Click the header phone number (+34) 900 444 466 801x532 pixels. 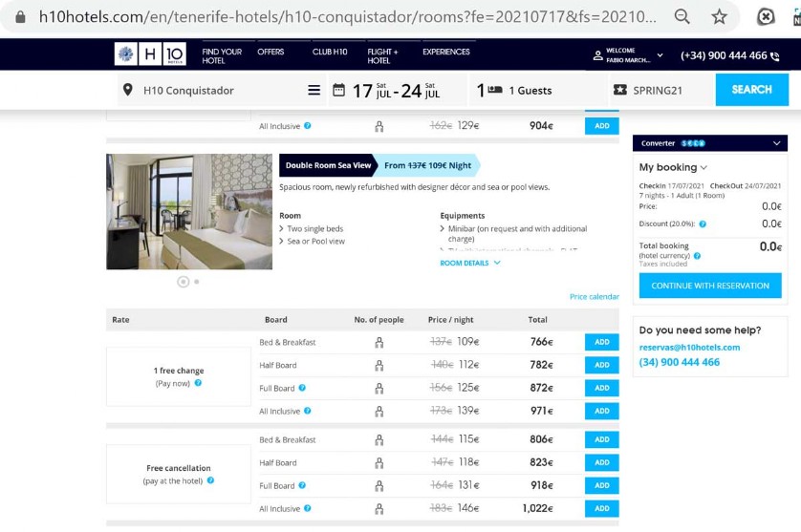(x=724, y=55)
